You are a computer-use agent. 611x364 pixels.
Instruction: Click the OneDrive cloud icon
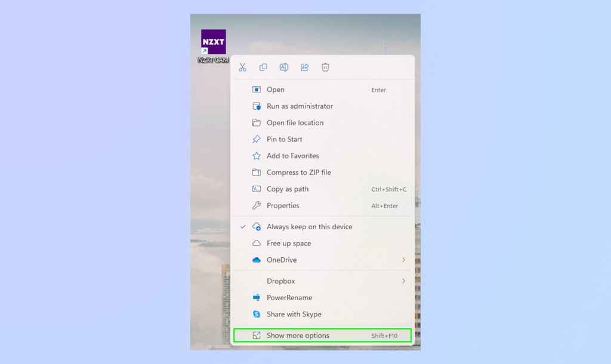(x=257, y=260)
